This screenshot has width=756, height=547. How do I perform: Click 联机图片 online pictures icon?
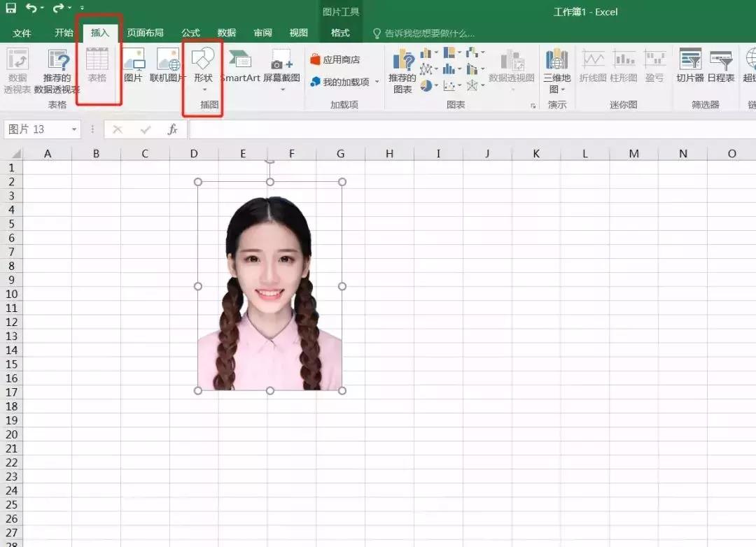tap(168, 68)
